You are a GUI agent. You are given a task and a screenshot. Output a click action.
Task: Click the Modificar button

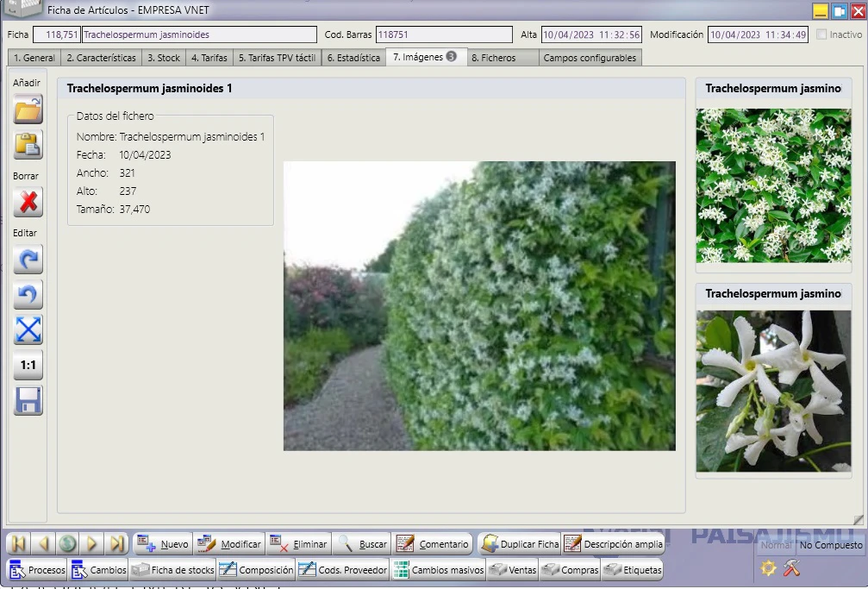point(229,544)
